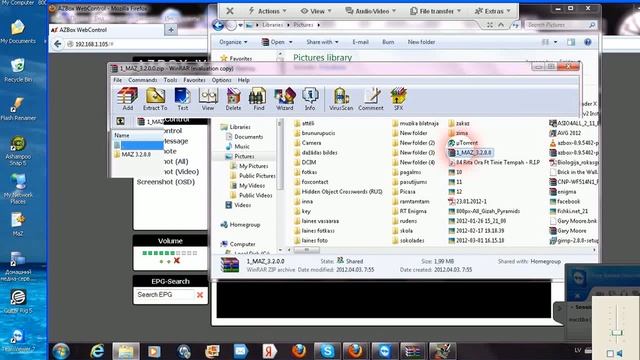Select Documents in Explorer navigation pane
640x360 pixels.
(249, 137)
